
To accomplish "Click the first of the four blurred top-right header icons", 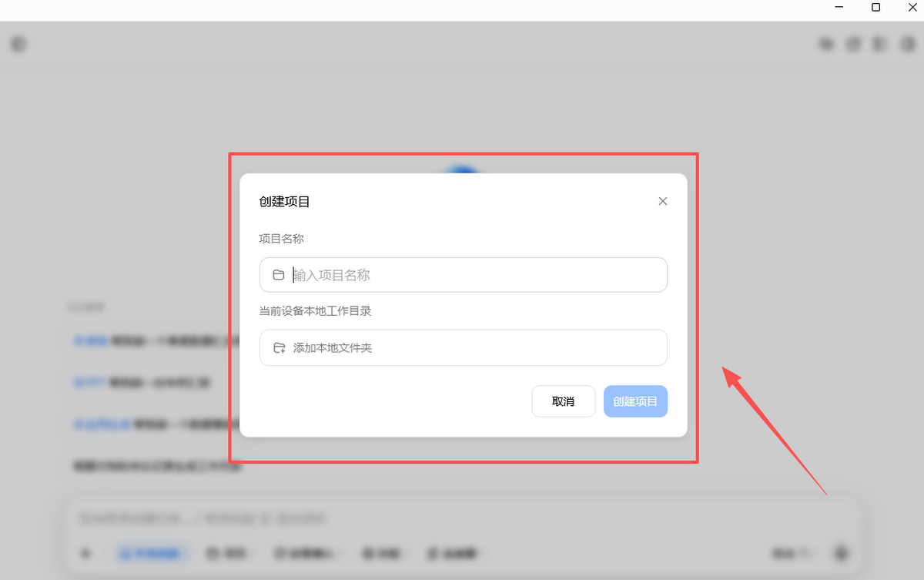I will (827, 44).
